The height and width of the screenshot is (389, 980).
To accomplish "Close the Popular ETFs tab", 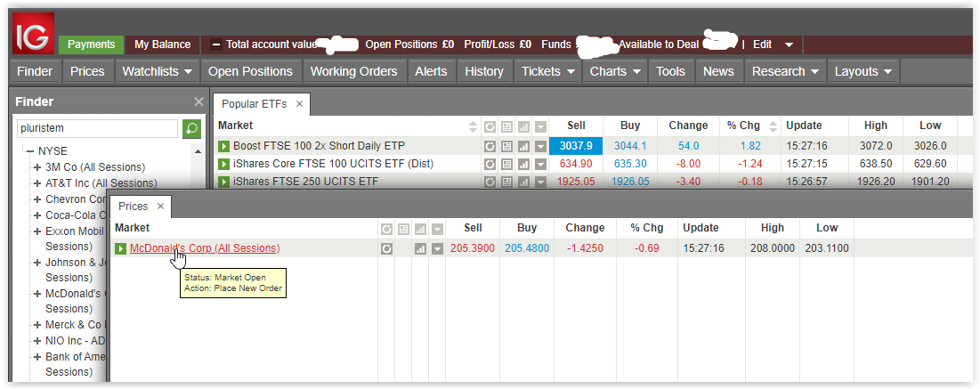I will (x=299, y=104).
